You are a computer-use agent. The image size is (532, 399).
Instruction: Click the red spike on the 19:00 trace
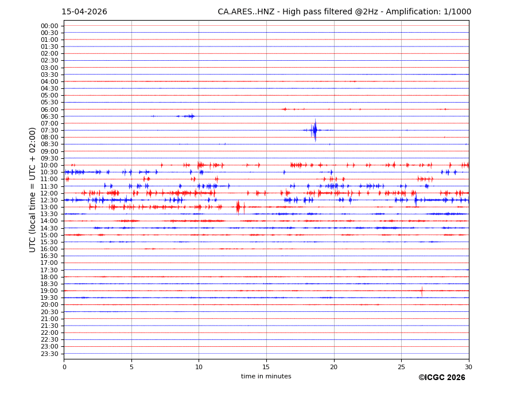click(x=422, y=291)
